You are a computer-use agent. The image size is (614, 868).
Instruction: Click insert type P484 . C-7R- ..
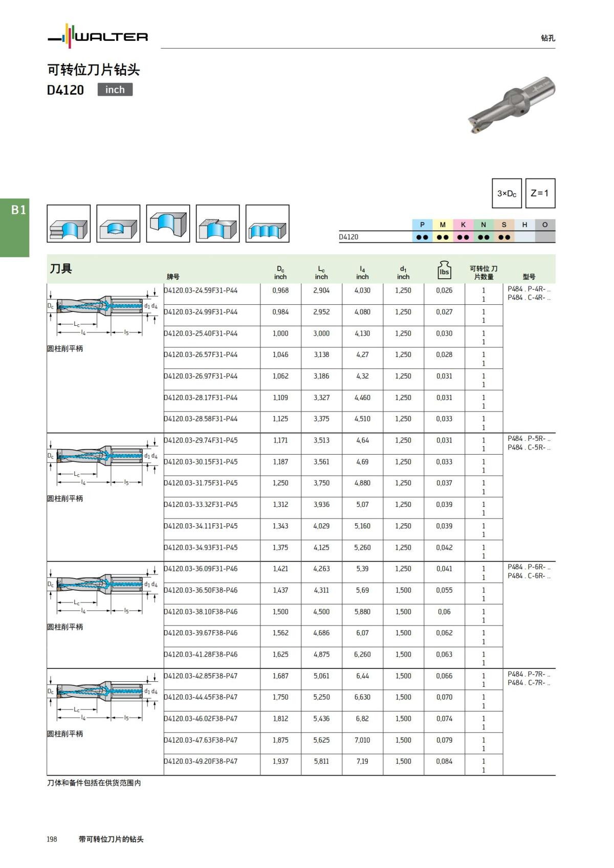[529, 683]
